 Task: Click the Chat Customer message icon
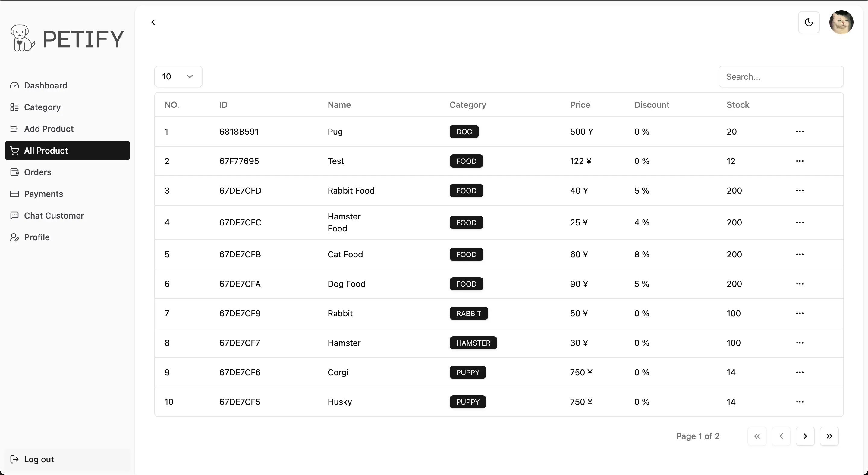click(x=14, y=216)
